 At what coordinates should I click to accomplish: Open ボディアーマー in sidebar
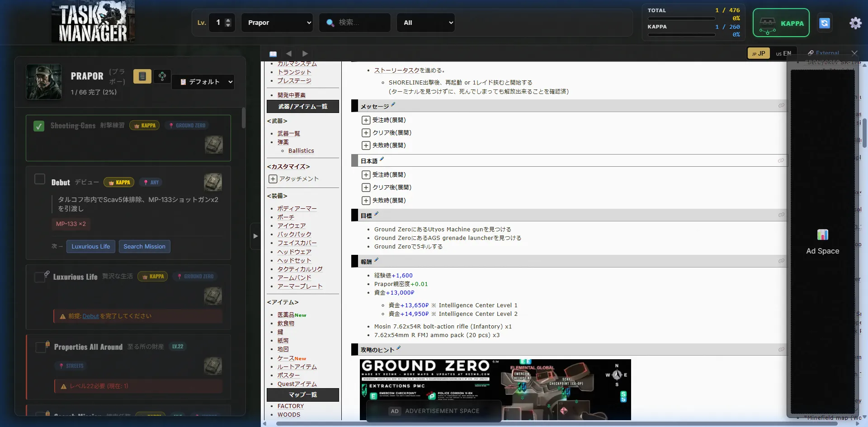pyautogui.click(x=297, y=209)
